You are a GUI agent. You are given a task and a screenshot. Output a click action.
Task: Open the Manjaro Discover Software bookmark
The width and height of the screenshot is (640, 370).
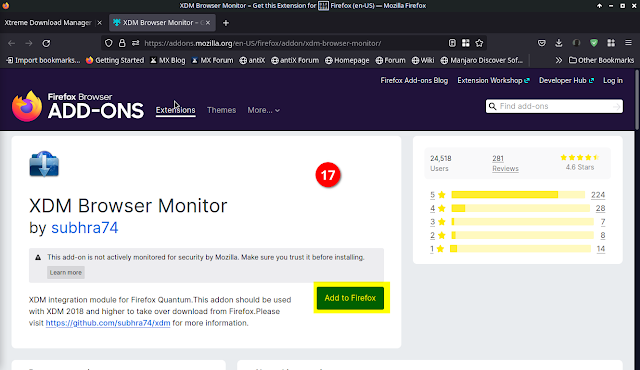[x=482, y=60]
